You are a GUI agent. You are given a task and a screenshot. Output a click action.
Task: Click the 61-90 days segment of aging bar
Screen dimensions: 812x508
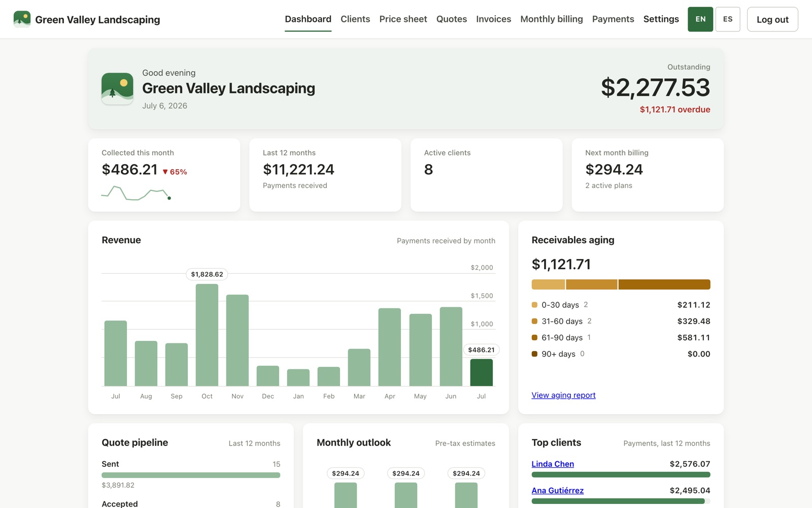pos(664,284)
